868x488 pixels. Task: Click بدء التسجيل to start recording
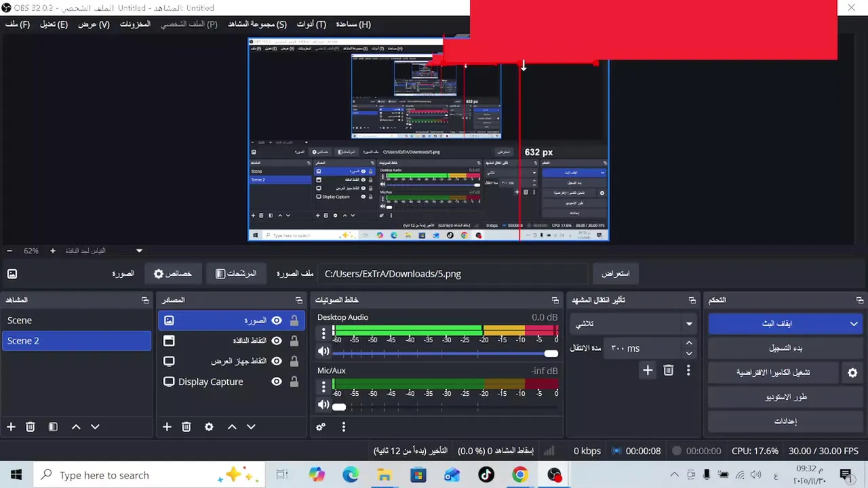click(x=785, y=348)
